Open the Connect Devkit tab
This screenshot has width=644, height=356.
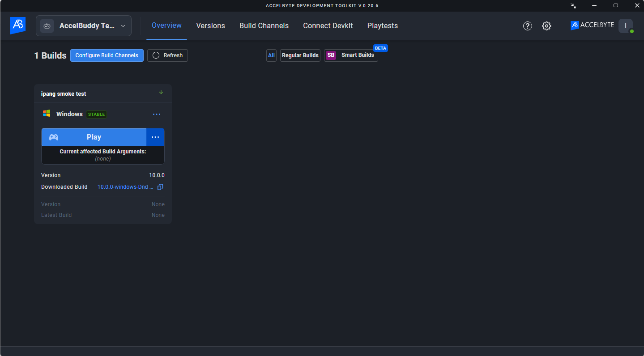coord(328,25)
